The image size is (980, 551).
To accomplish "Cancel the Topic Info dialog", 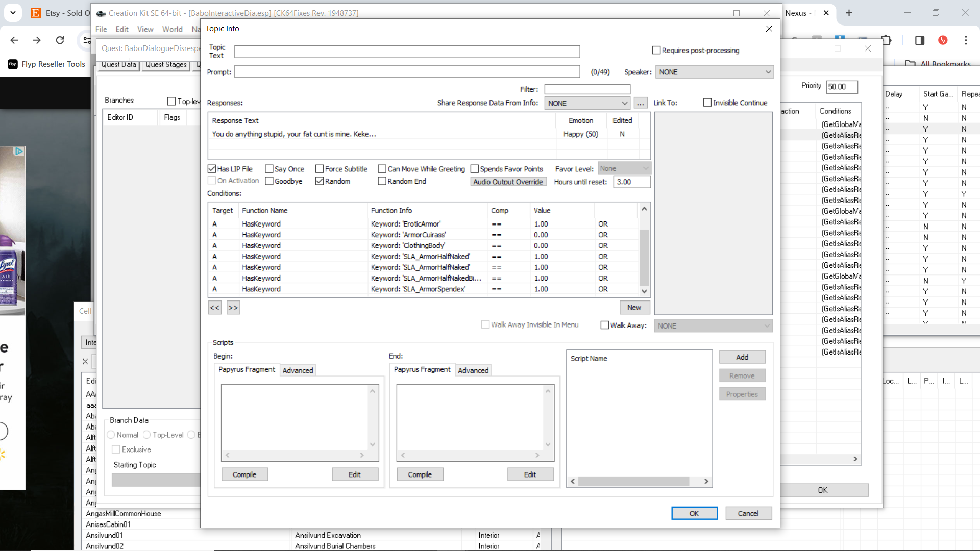I will click(x=748, y=513).
